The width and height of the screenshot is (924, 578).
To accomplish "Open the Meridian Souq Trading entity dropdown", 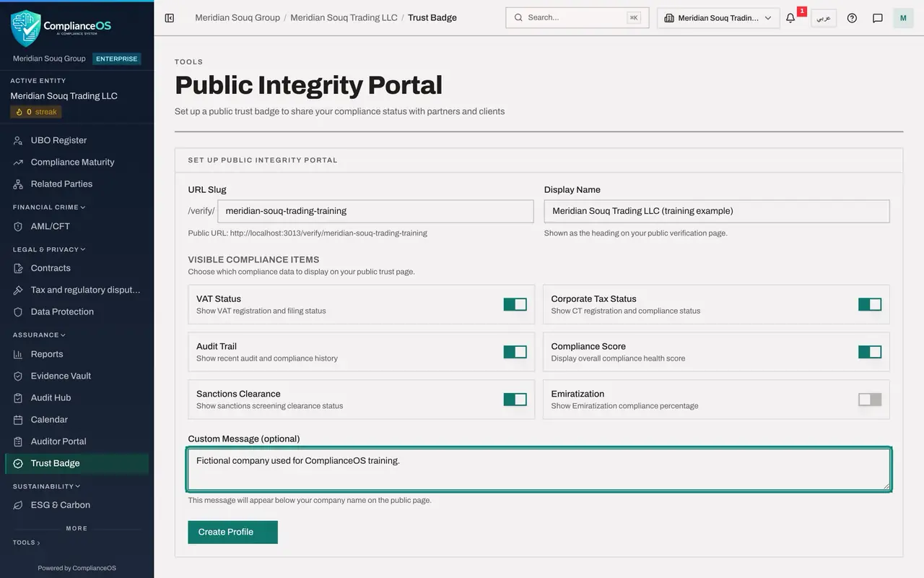I will (718, 18).
